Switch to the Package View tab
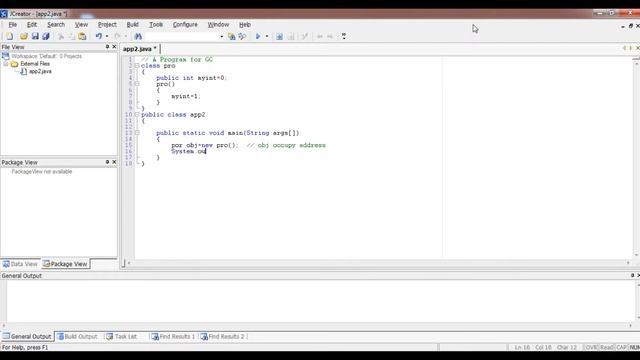 [65, 264]
